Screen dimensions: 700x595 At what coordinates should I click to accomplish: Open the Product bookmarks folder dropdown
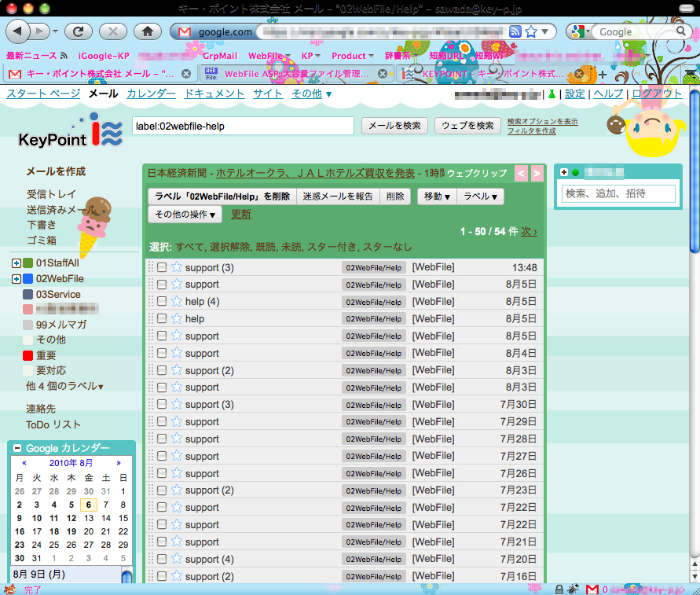tap(352, 56)
